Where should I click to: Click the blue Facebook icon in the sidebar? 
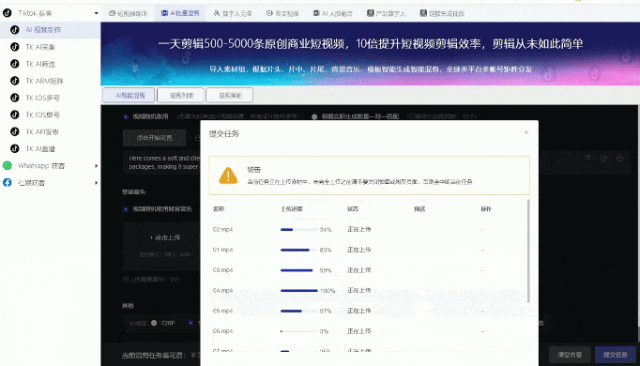pyautogui.click(x=7, y=182)
